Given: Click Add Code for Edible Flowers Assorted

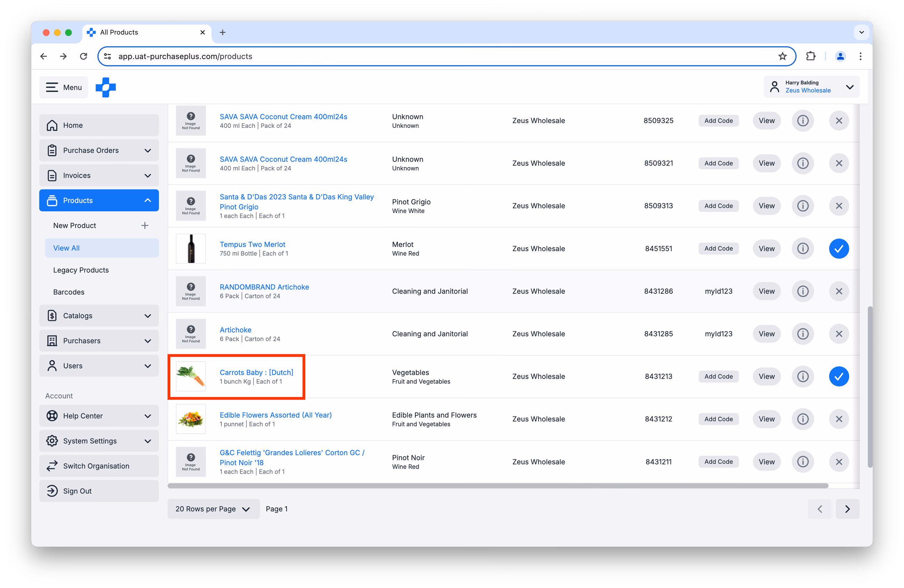Looking at the screenshot, I should tap(718, 419).
